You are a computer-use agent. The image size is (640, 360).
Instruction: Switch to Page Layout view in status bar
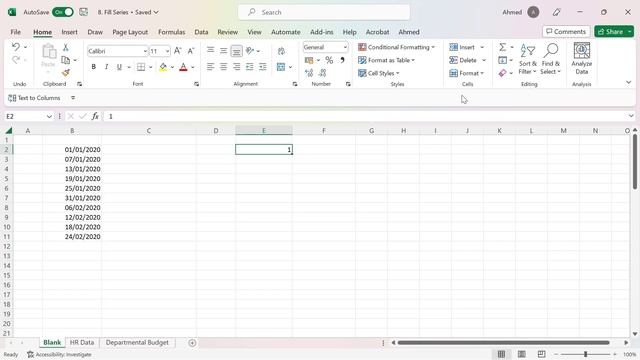pyautogui.click(x=521, y=354)
